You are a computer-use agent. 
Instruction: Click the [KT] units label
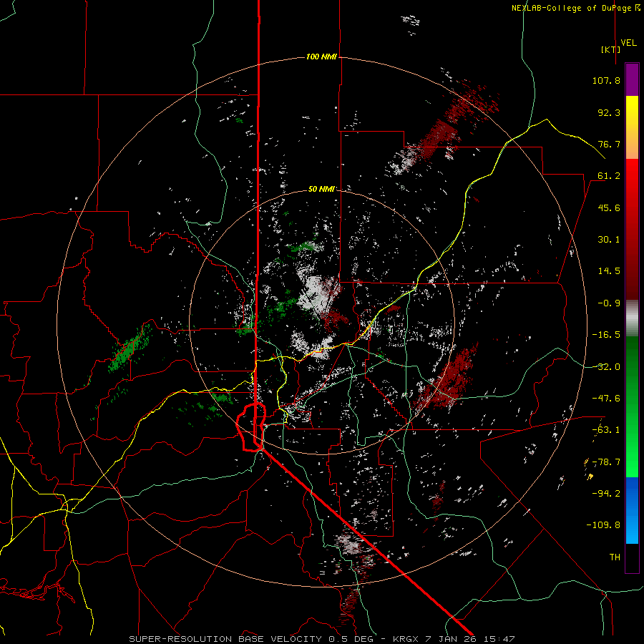(x=611, y=49)
